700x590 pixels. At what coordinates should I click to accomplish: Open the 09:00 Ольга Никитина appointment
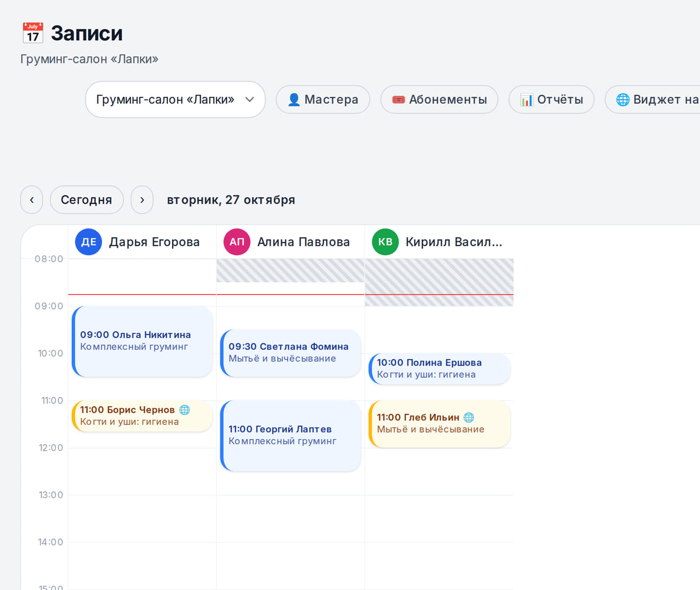click(142, 342)
